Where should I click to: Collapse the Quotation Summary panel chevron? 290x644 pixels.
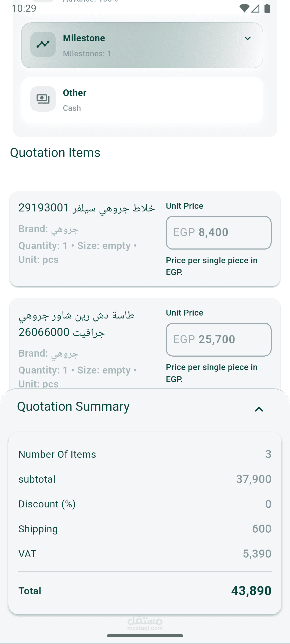pos(259,409)
